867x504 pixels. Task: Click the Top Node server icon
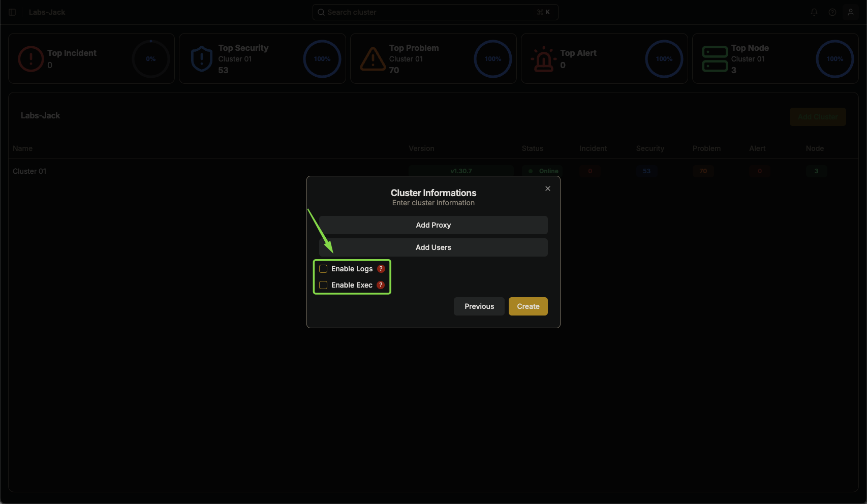click(x=715, y=59)
